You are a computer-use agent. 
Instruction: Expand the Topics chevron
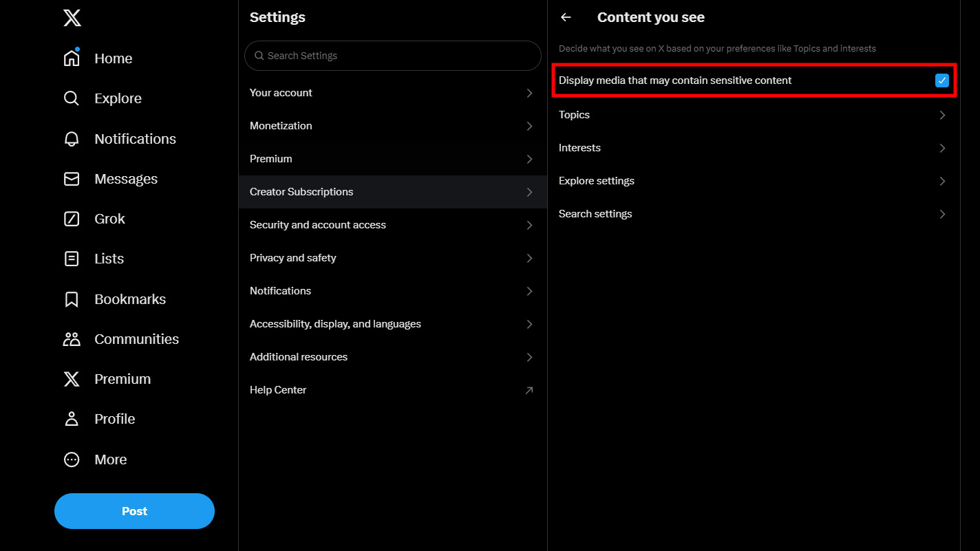tap(942, 115)
